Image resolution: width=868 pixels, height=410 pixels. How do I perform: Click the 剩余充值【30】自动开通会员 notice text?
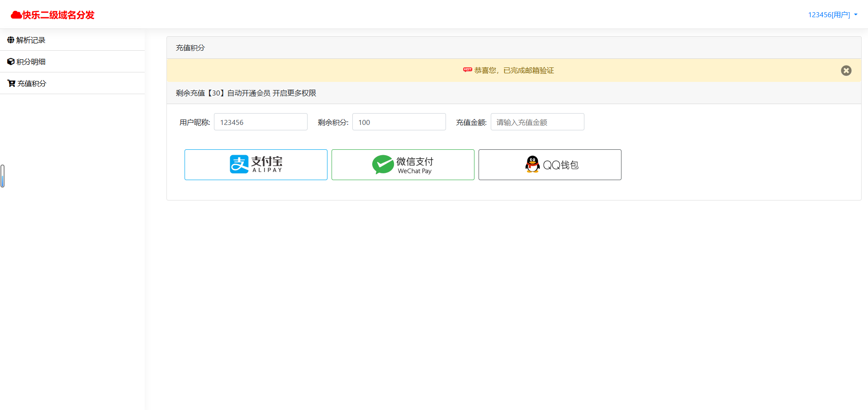(246, 93)
